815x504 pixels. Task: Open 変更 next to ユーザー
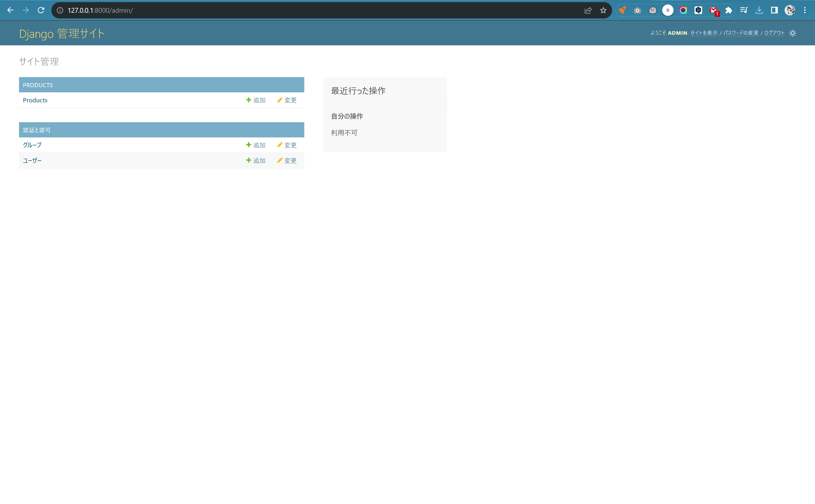(x=287, y=160)
